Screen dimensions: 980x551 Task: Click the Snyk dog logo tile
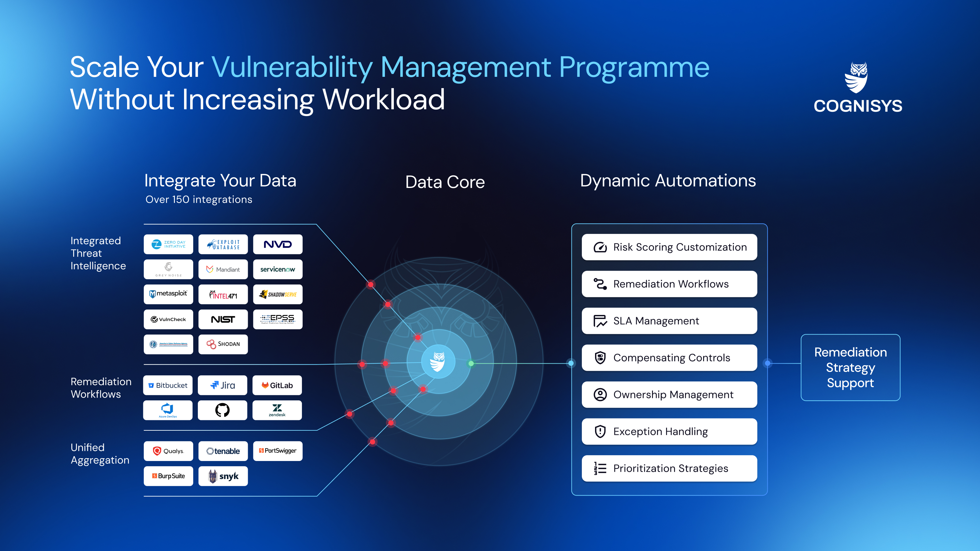[x=223, y=476]
